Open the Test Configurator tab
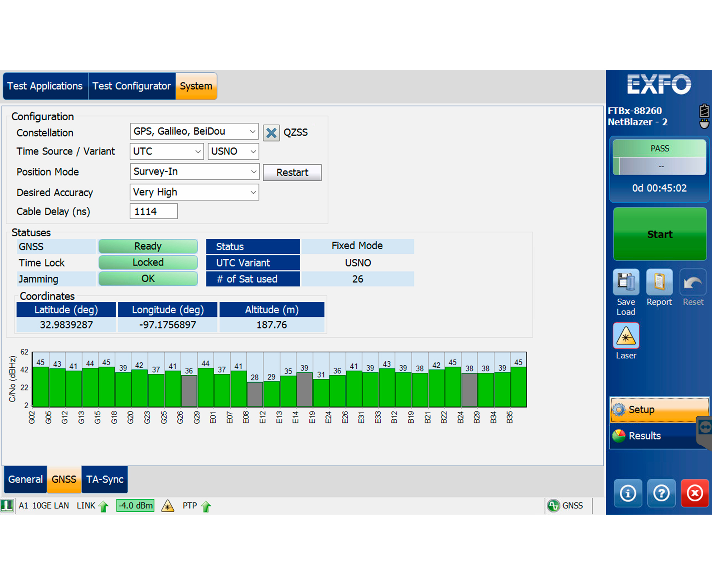 coord(132,86)
